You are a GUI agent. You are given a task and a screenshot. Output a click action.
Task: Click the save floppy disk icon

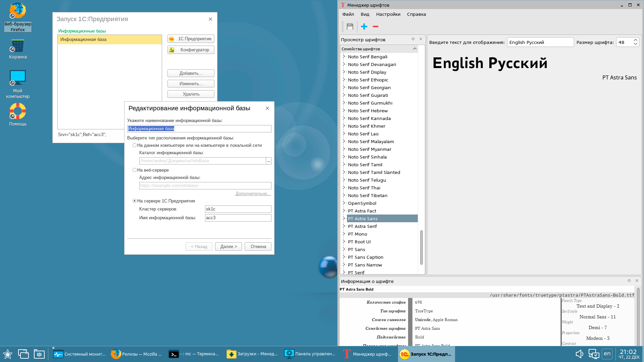350,26
